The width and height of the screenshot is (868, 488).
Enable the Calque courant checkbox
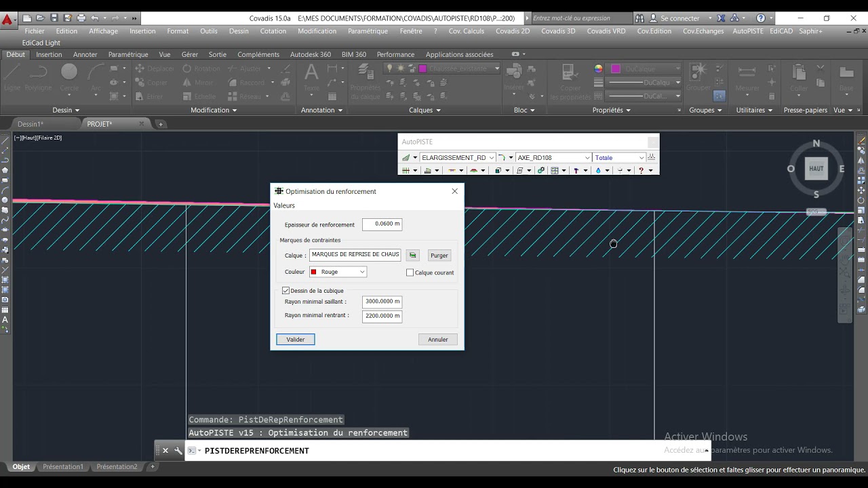click(410, 272)
